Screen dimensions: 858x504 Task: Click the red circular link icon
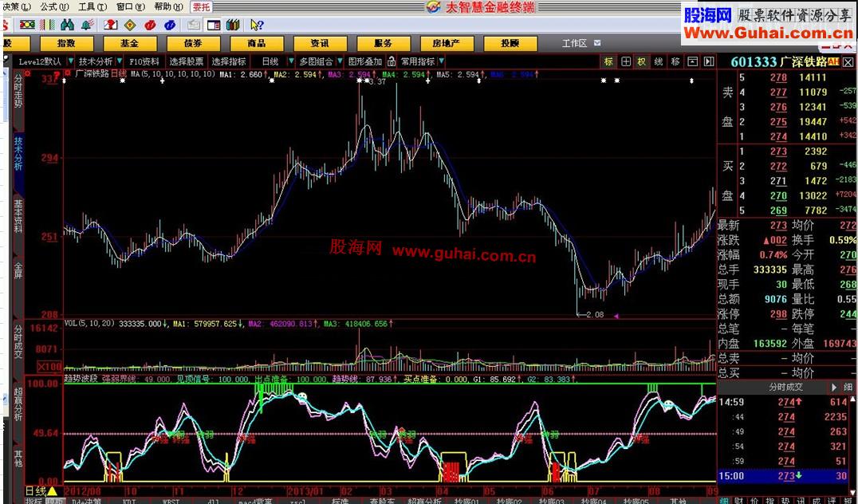[x=151, y=25]
